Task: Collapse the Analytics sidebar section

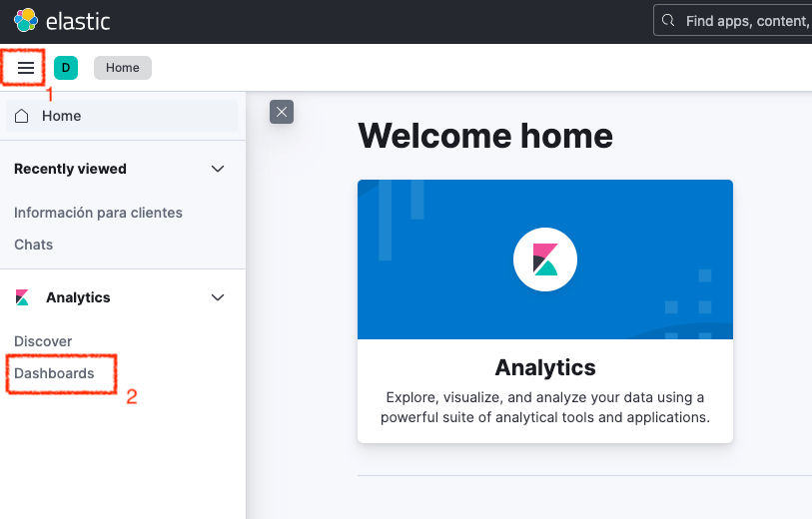Action: tap(218, 297)
